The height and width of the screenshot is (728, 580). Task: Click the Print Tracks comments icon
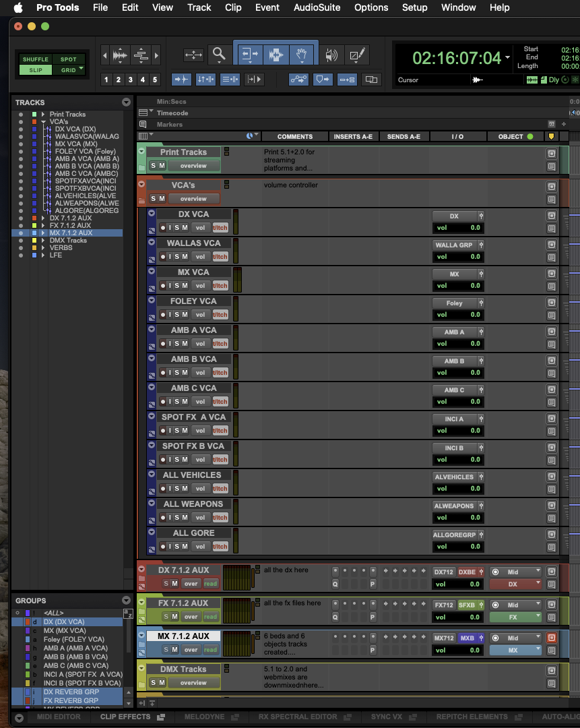(552, 166)
